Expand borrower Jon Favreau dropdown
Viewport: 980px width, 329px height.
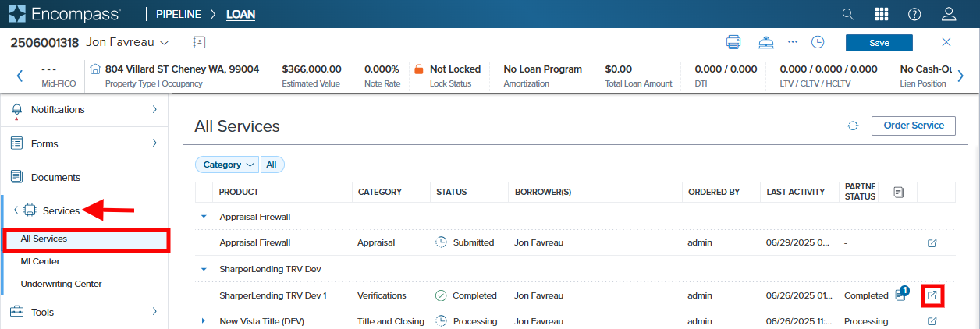(x=164, y=41)
